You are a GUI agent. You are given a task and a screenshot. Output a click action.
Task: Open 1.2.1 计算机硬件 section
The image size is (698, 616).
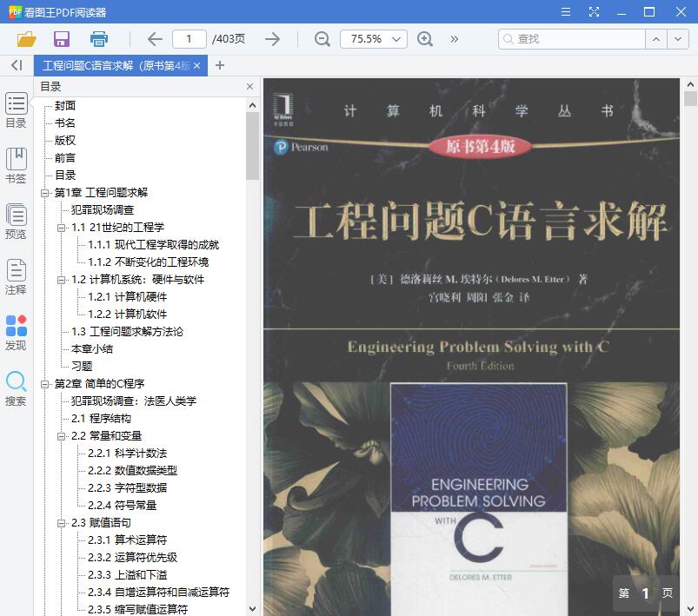click(x=127, y=297)
